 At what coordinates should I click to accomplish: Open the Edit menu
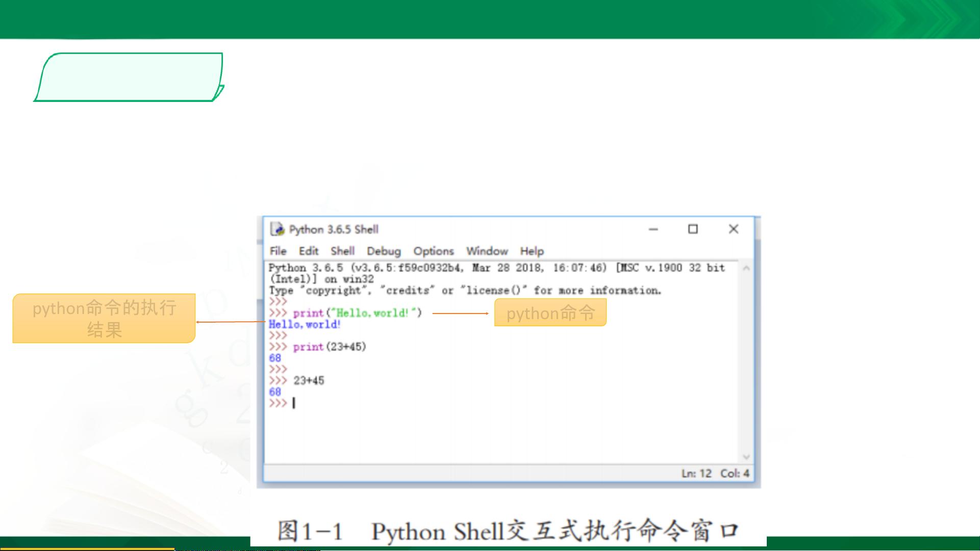(308, 251)
